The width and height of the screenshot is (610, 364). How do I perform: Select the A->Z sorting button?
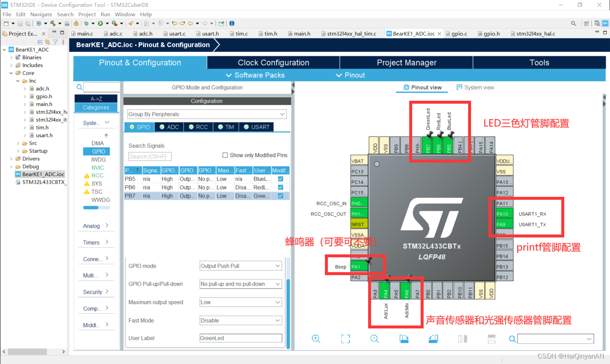96,99
